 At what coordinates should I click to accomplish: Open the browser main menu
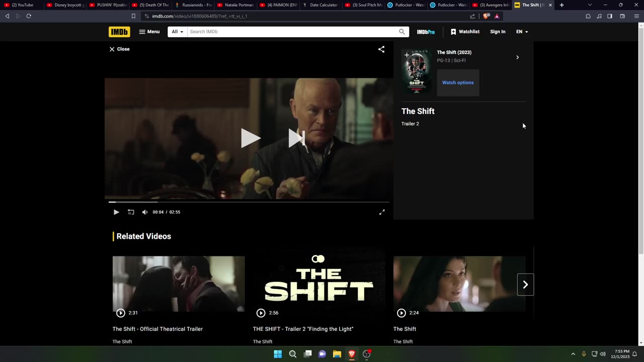click(x=636, y=16)
